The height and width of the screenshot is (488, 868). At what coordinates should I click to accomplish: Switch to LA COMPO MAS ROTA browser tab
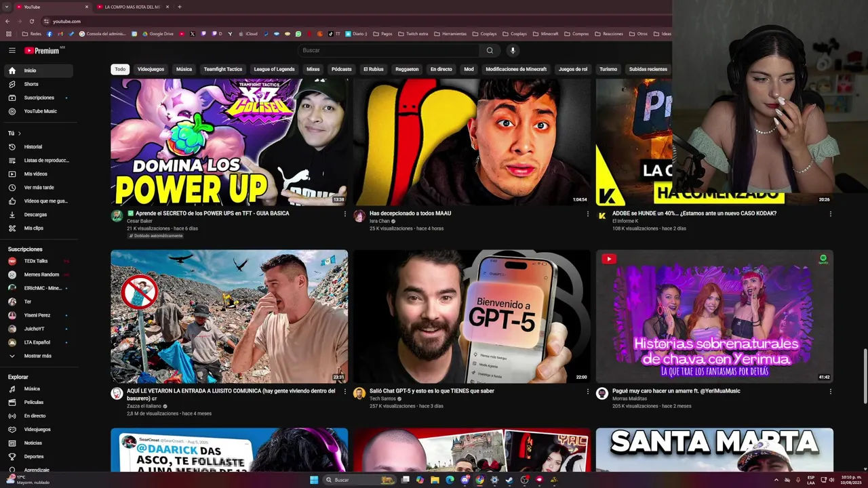pos(132,7)
